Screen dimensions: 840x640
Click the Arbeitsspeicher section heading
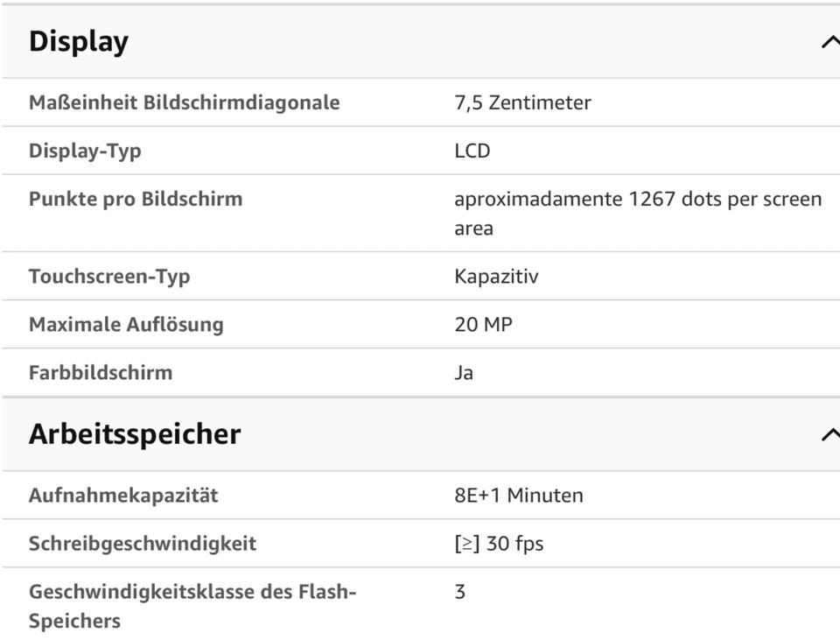pos(135,434)
